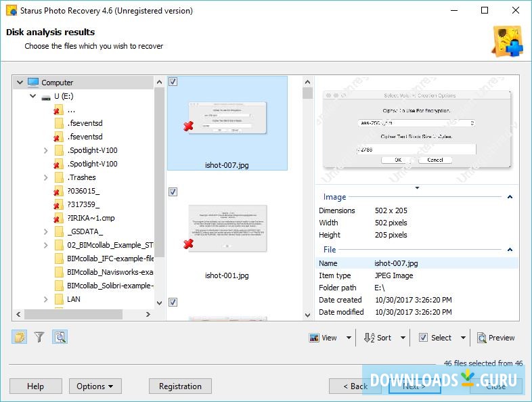Click the Registration button

(180, 386)
